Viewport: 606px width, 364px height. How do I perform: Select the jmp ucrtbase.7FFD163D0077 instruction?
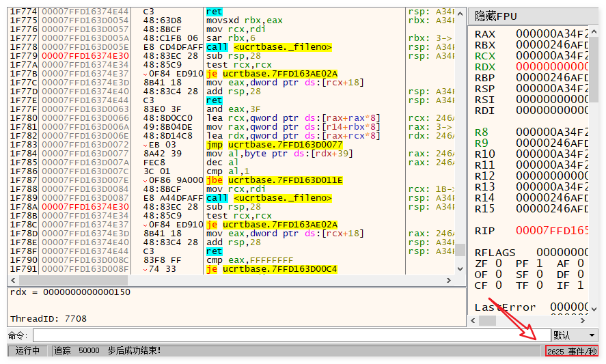pos(274,145)
